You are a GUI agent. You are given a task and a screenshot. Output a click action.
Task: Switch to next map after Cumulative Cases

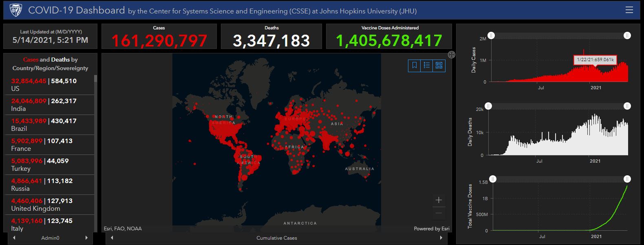point(441,238)
